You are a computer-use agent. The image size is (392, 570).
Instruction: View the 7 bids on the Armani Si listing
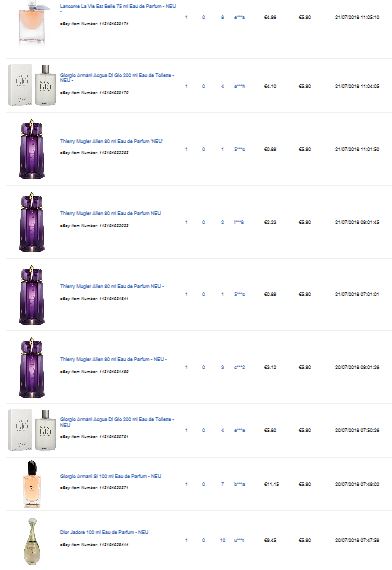(223, 484)
